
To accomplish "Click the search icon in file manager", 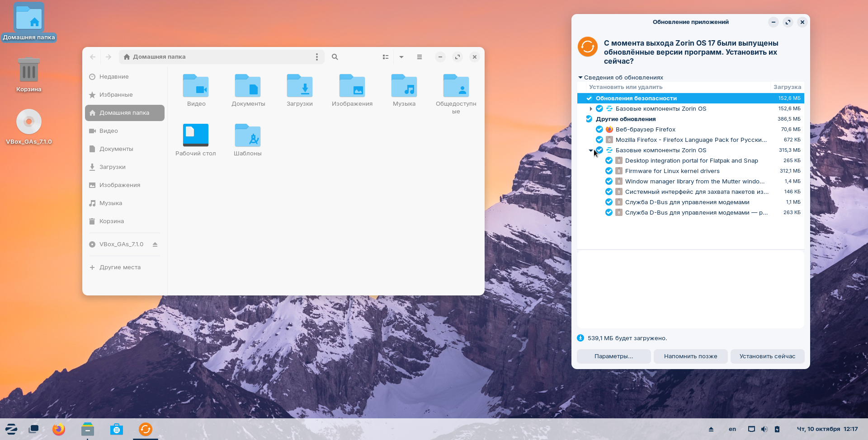I will 335,57.
